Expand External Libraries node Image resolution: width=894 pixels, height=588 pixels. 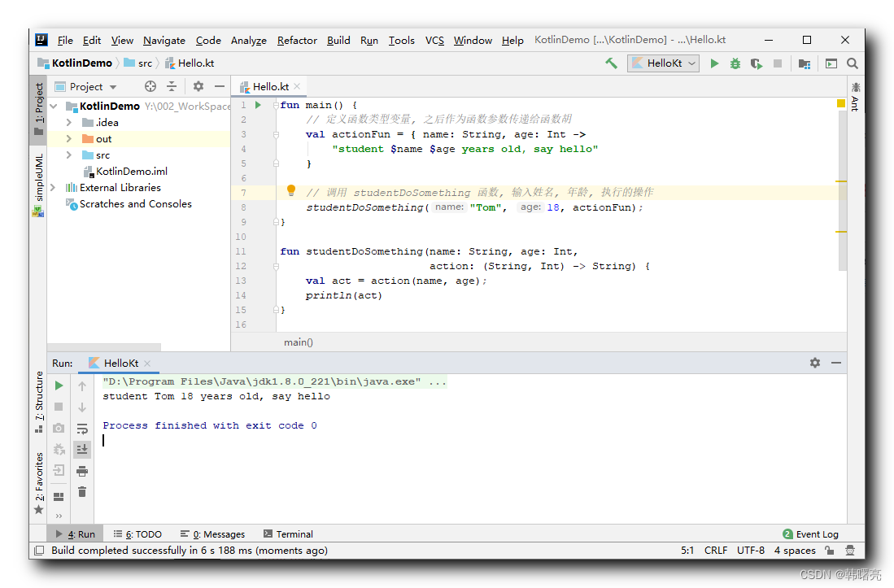53,187
